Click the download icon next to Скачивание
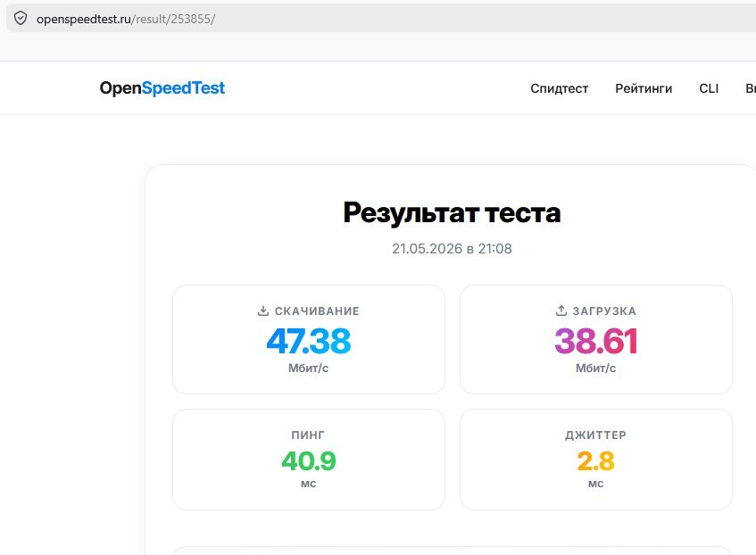This screenshot has height=555, width=756. point(262,311)
